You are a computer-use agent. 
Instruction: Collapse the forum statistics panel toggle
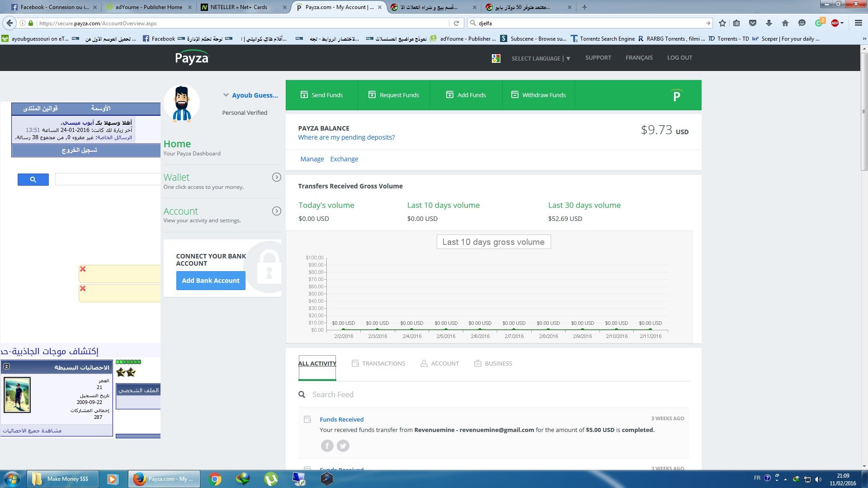pyautogui.click(x=6, y=366)
